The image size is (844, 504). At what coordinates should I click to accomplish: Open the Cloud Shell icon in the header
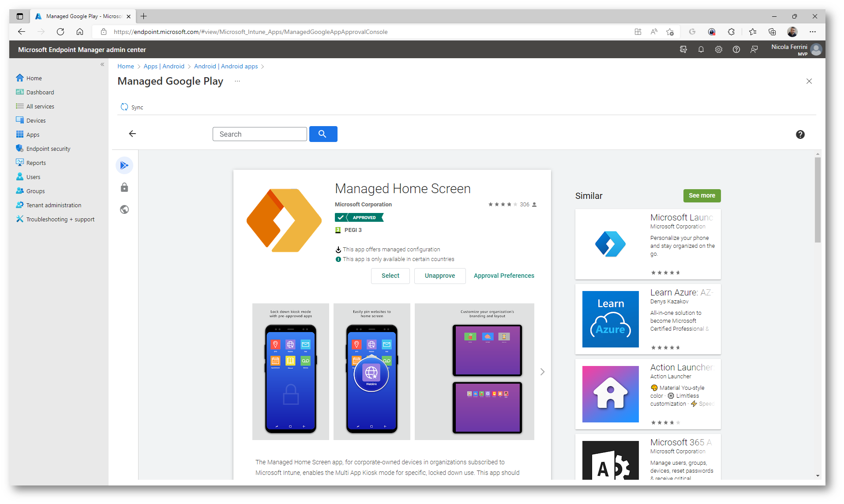point(683,49)
